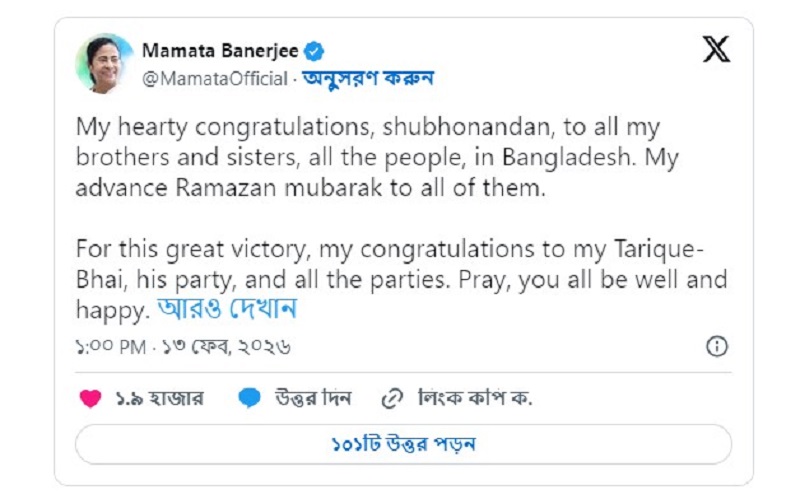Open the tweet info icon
800x499 pixels.
[716, 346]
